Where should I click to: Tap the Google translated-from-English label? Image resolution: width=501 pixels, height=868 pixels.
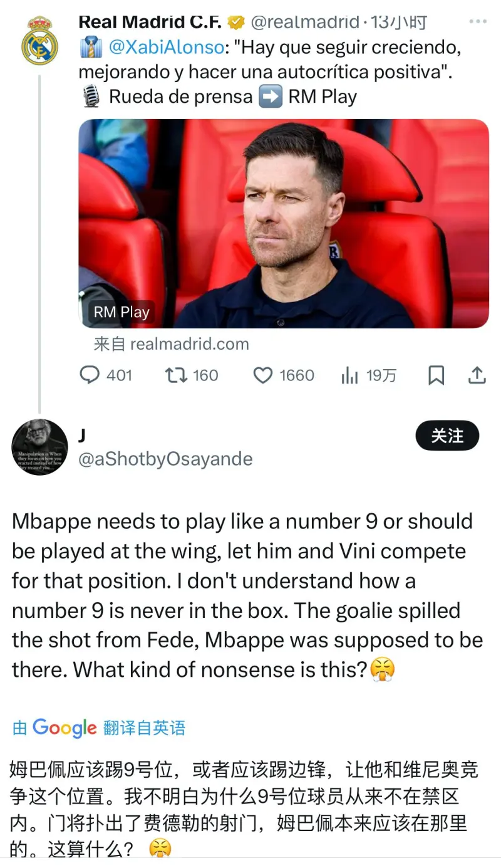(x=99, y=728)
